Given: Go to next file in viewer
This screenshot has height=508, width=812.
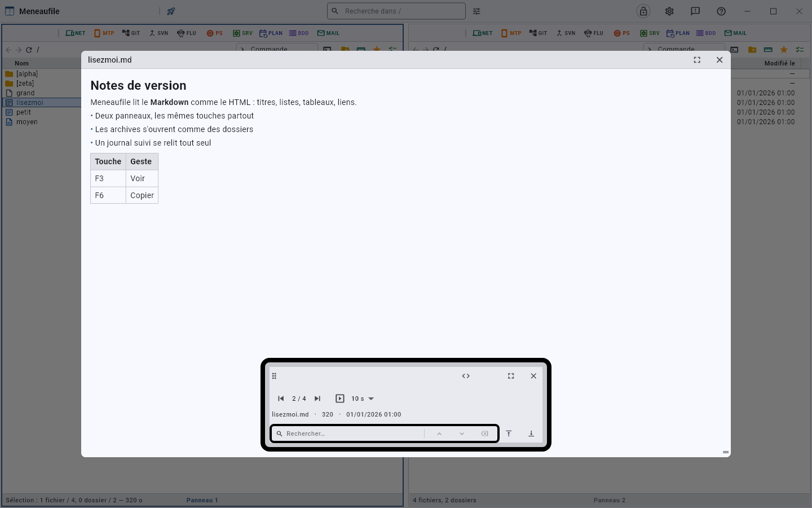Looking at the screenshot, I should click(317, 398).
